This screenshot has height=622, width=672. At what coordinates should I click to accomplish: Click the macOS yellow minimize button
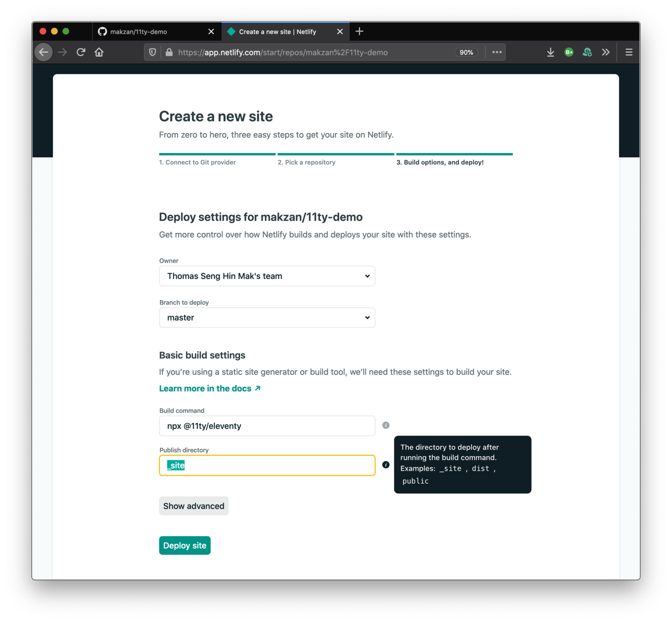point(54,31)
